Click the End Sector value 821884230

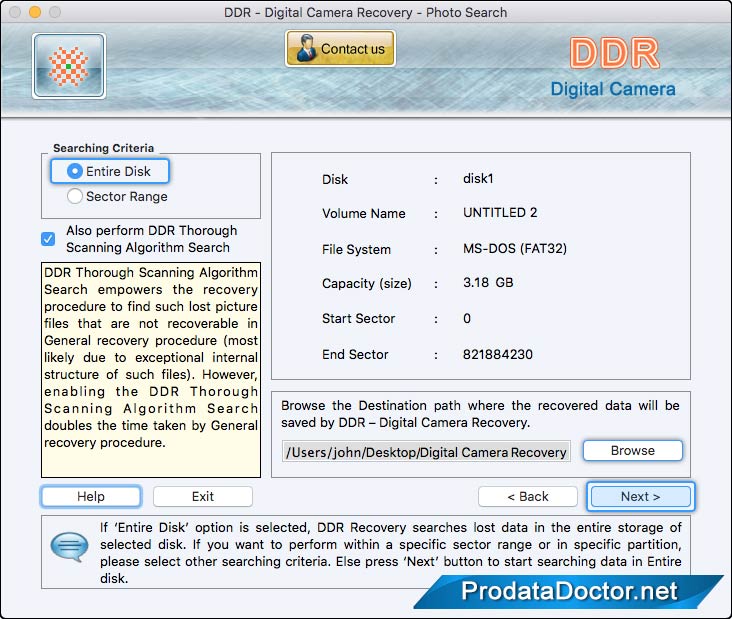[498, 354]
